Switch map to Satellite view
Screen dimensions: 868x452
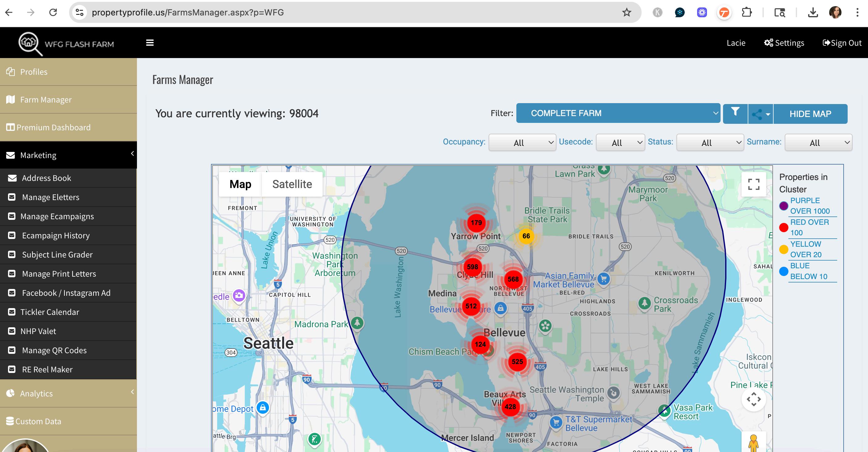[x=292, y=184]
